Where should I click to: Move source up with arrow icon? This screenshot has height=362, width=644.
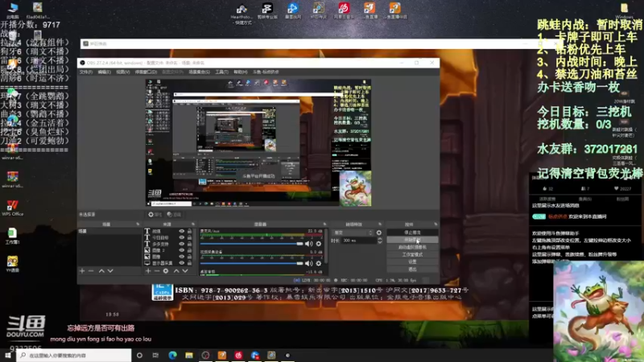176,271
